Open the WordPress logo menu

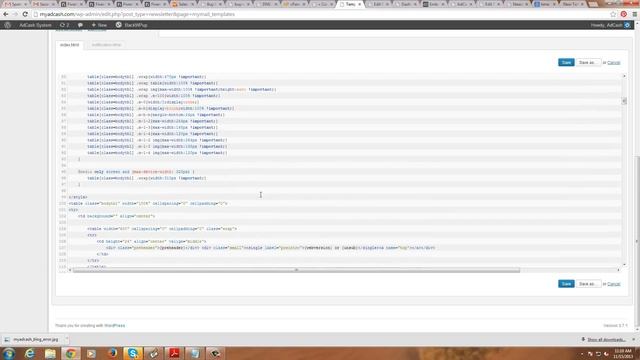(7, 25)
